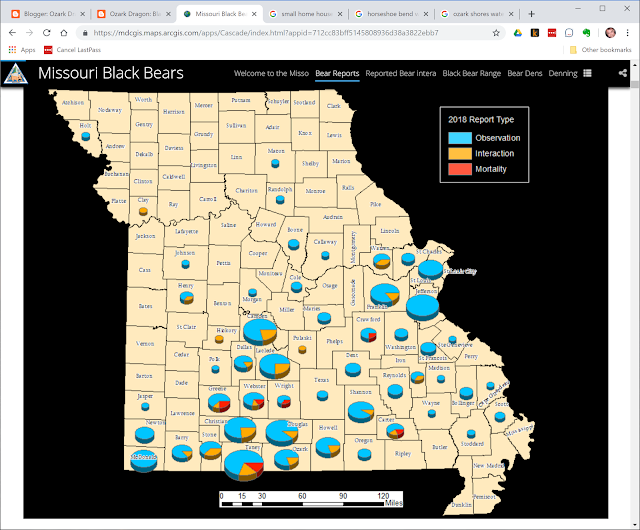Switch to Blogger: Ozark Dragon tab

pyautogui.click(x=48, y=14)
